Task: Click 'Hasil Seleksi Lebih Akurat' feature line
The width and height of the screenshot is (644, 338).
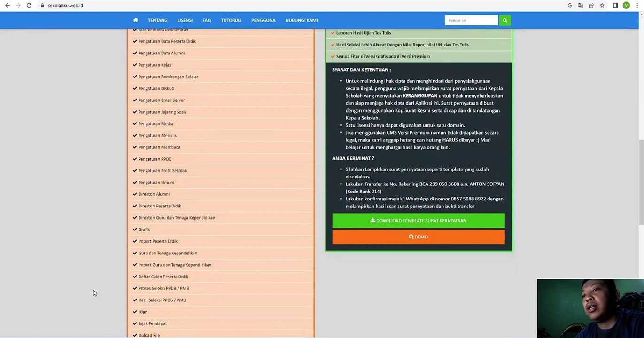Action: coord(403,45)
